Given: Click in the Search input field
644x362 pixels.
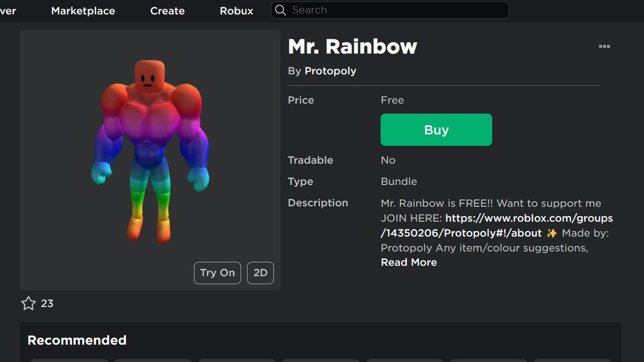Looking at the screenshot, I should (x=390, y=10).
